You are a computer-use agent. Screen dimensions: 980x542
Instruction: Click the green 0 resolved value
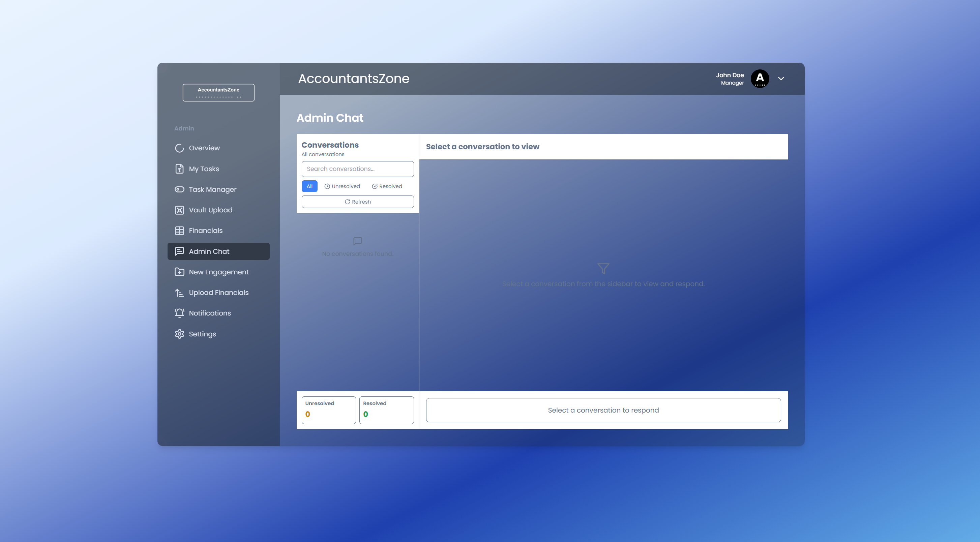click(x=365, y=414)
